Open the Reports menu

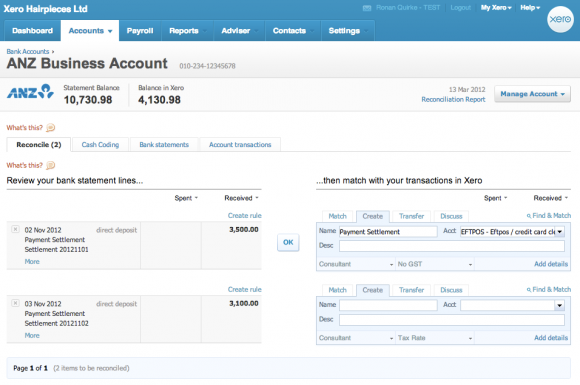point(187,31)
